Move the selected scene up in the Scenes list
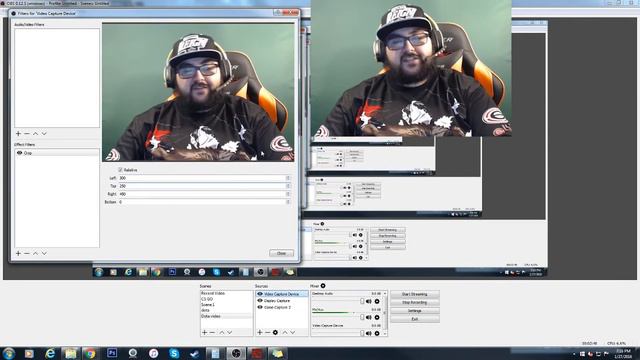Screen dimensions: 640x360 [x=222, y=332]
